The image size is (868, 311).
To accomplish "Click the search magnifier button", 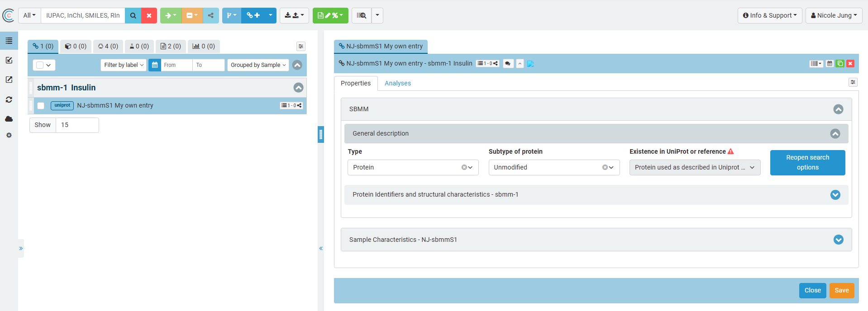I will (133, 15).
